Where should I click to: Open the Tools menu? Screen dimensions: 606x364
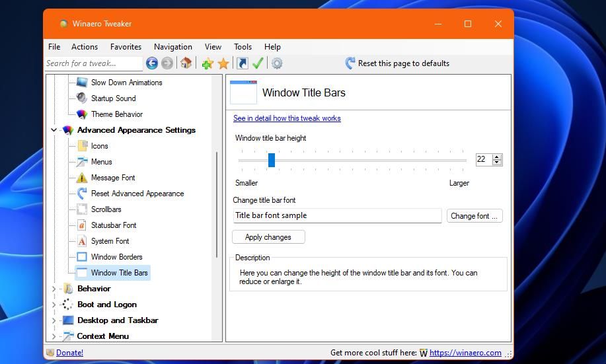[x=243, y=47]
